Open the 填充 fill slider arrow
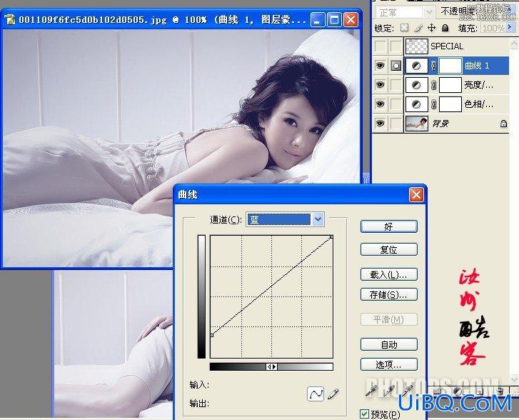The image size is (519, 420). coord(510,28)
